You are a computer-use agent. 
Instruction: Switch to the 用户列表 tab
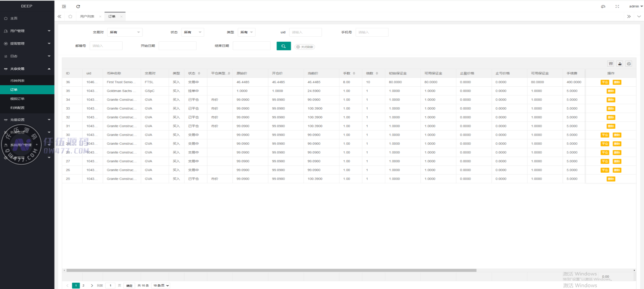[x=87, y=16]
